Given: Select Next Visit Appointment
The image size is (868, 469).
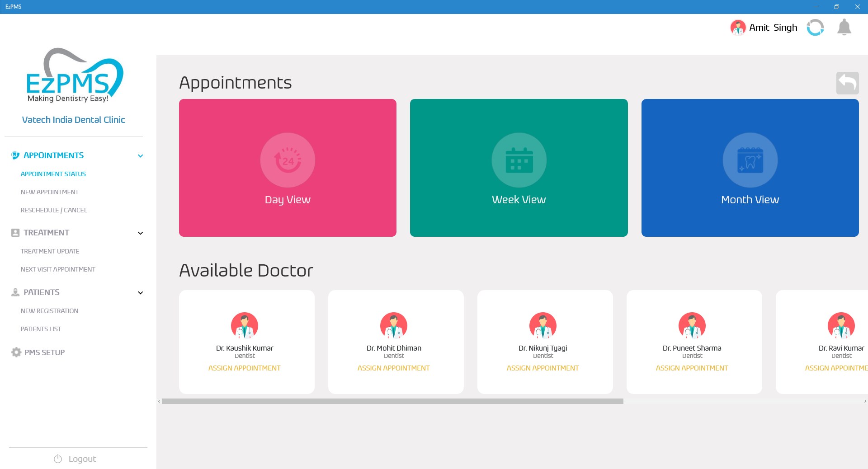Looking at the screenshot, I should 58,269.
